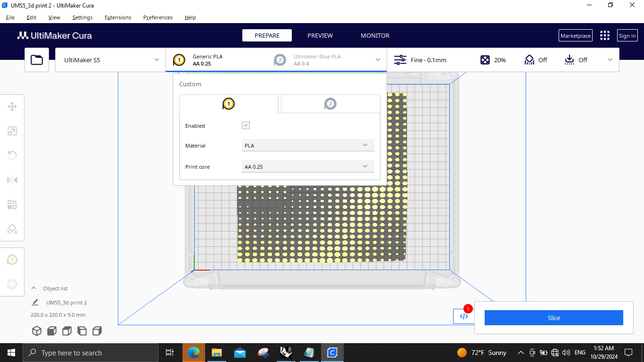Select the Per Model Settings tool
Viewport: 644px width, 362px height.
click(12, 205)
